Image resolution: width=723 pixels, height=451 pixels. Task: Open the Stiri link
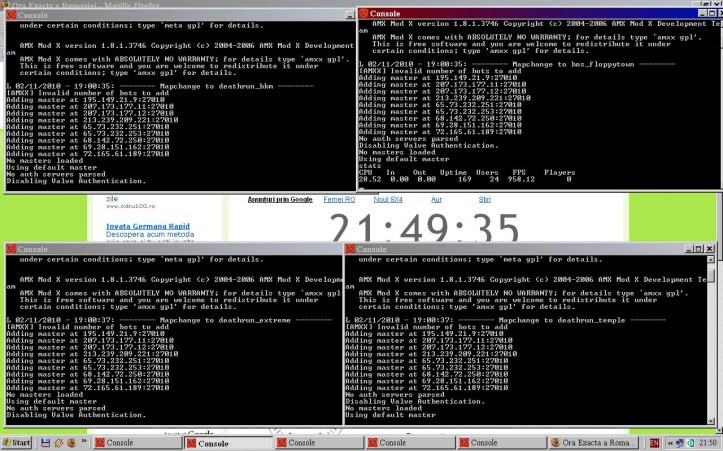click(485, 200)
